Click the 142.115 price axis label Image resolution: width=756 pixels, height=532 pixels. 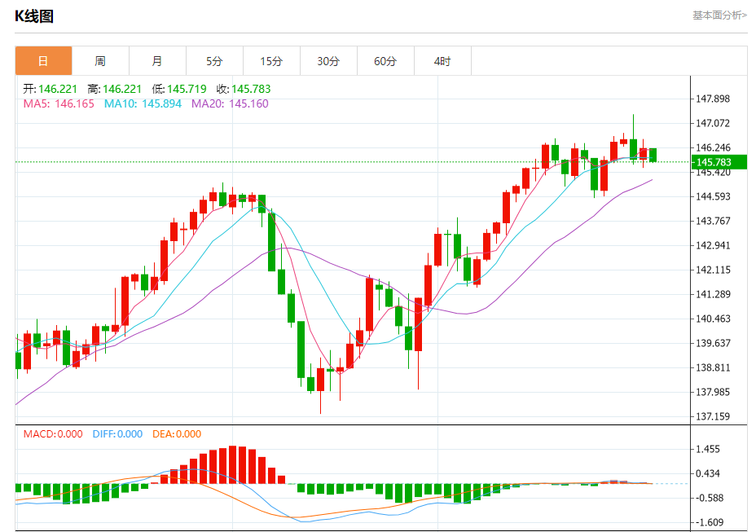tap(713, 270)
